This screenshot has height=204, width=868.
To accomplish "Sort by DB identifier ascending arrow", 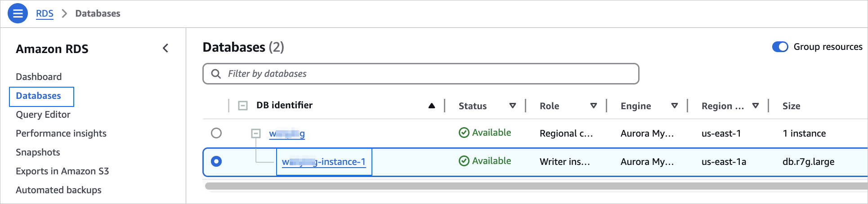I will tap(431, 106).
